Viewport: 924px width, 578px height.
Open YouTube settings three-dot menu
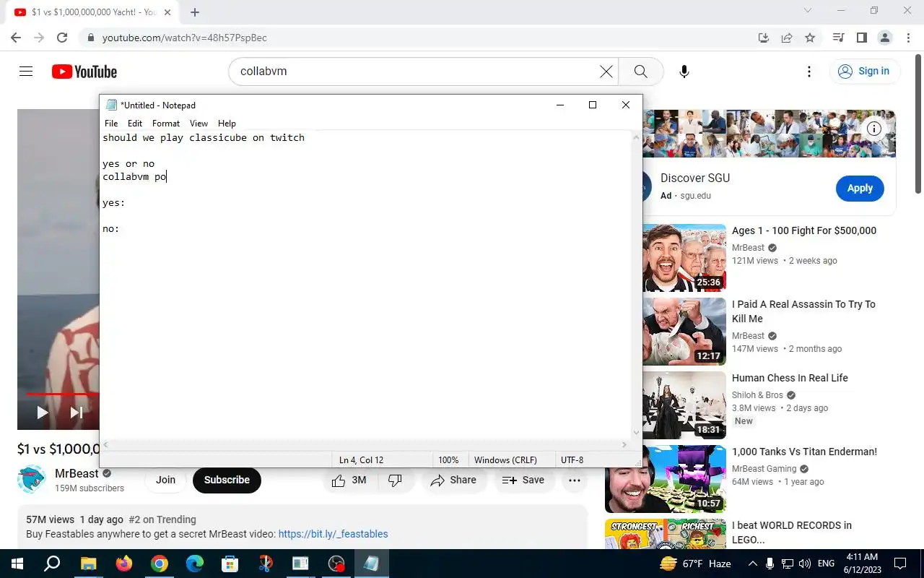pyautogui.click(x=809, y=72)
